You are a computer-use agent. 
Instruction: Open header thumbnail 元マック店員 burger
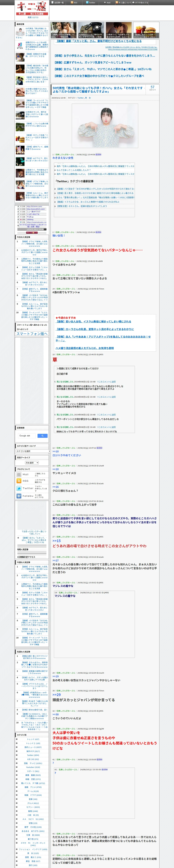click(x=146, y=30)
